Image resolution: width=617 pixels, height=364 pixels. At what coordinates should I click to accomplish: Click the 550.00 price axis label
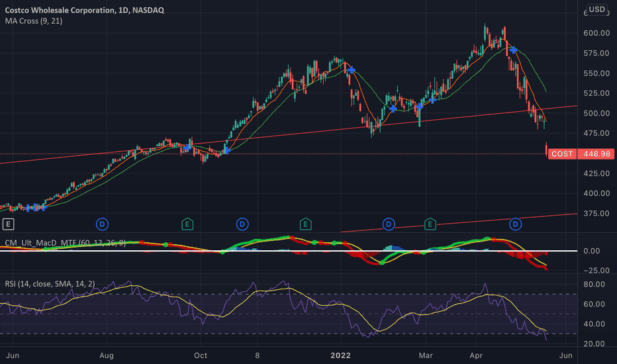click(596, 73)
